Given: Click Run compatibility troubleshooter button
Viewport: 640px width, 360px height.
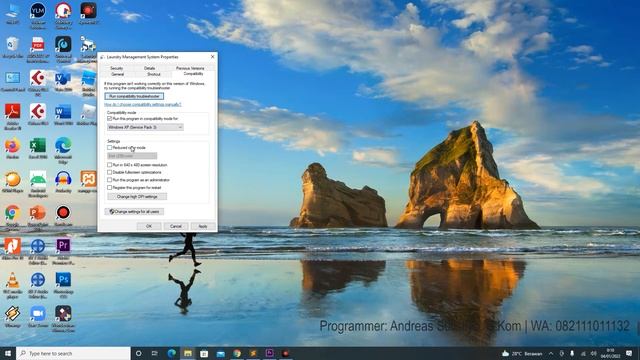Looking at the screenshot, I should [x=134, y=96].
